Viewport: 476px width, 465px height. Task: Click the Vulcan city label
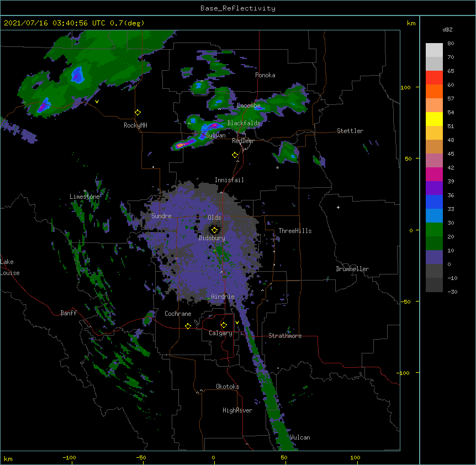300,437
